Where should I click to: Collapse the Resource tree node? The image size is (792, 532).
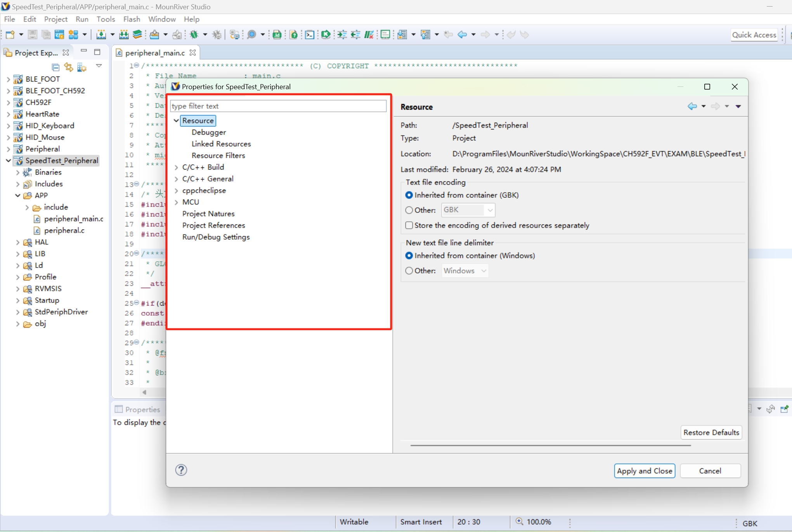(x=176, y=121)
